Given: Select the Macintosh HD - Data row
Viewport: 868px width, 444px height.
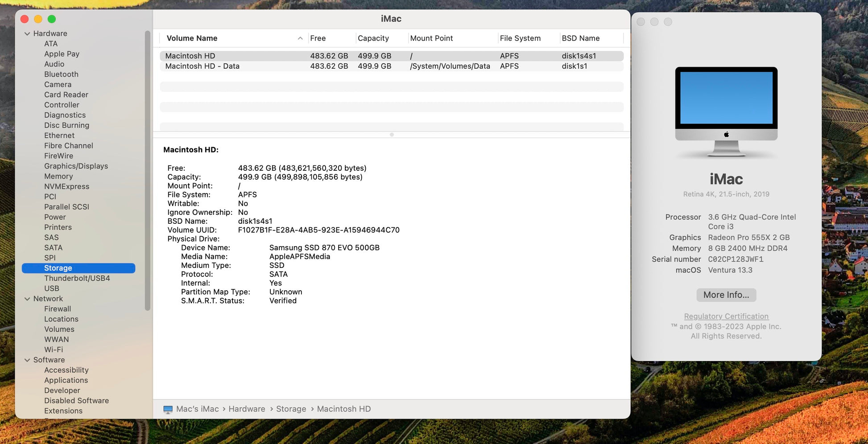Looking at the screenshot, I should (x=202, y=66).
